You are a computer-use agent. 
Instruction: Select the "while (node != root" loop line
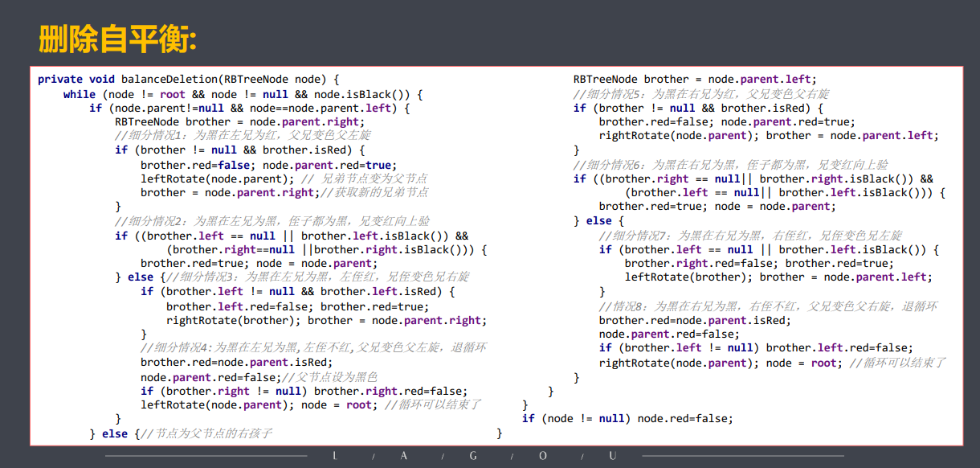243,93
